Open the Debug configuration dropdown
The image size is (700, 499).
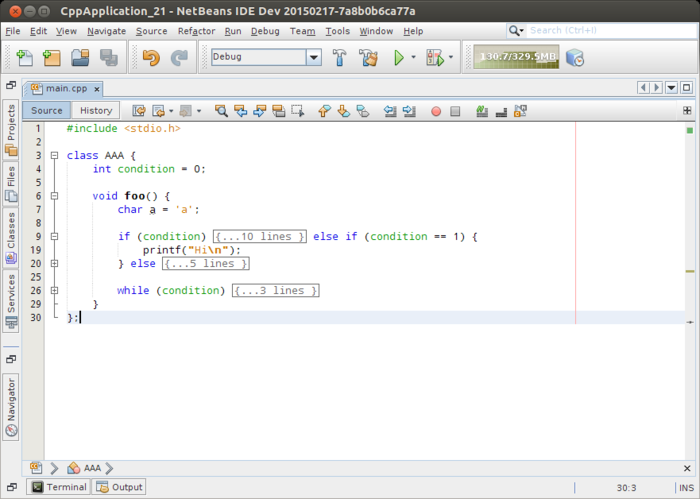[313, 58]
